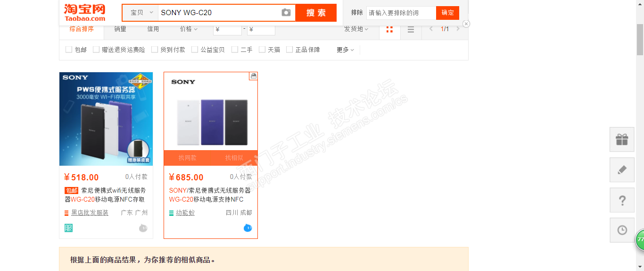The image size is (644, 271).
Task: Open the 宝贝 search type dropdown
Action: (x=140, y=13)
